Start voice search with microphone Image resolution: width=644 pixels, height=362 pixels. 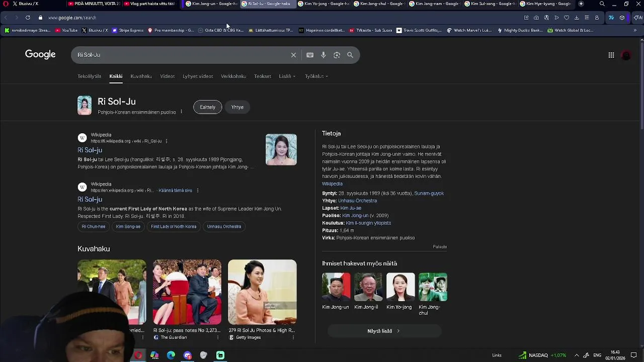[324, 55]
